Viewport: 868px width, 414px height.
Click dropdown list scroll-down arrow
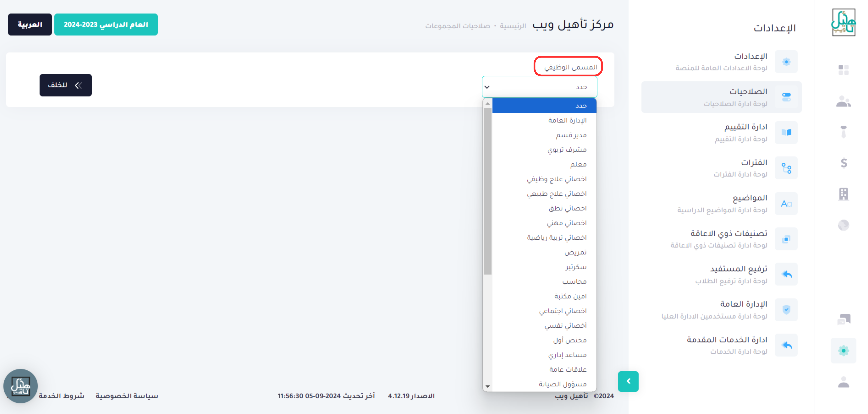487,386
